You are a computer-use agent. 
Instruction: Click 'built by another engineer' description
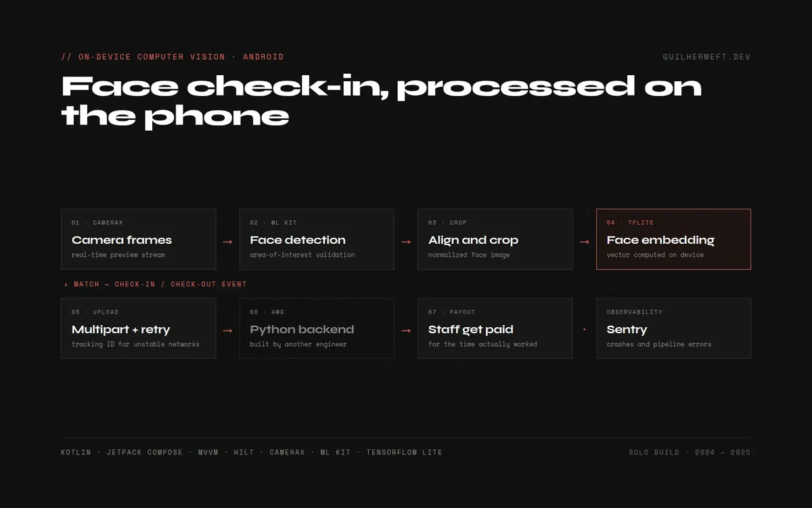[x=298, y=345]
